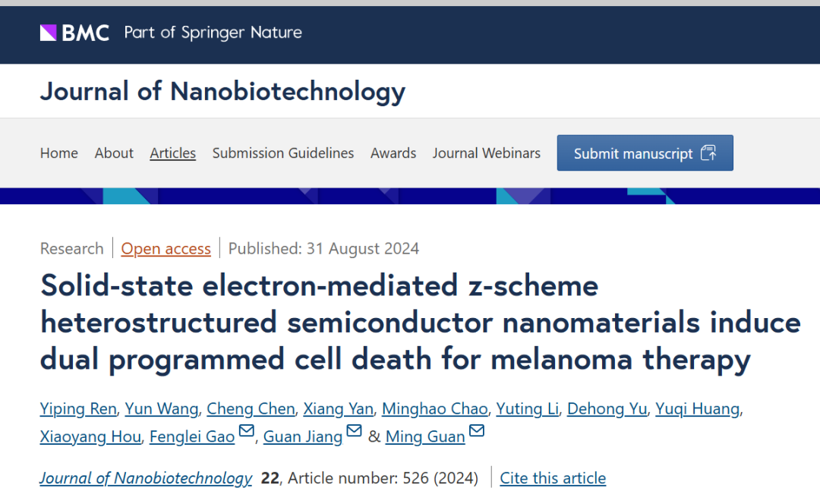Click envelope icon next to Fenglei Gao
The image size is (820, 504).
tap(247, 432)
